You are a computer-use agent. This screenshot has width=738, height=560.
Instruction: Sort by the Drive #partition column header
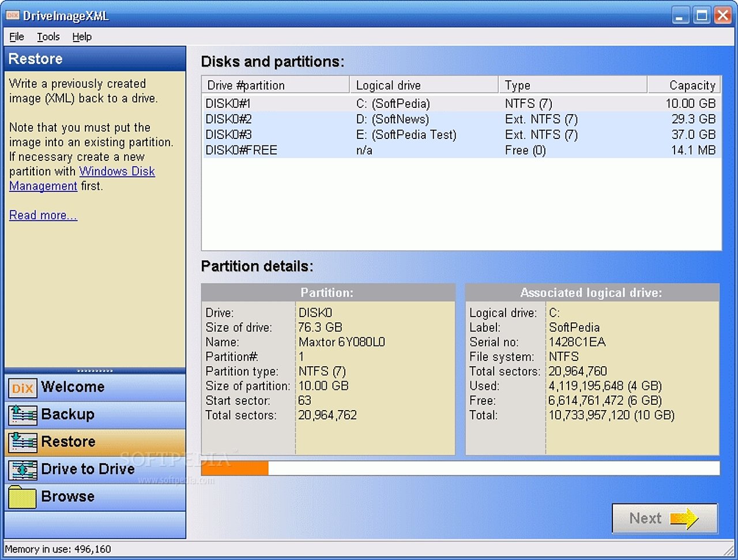(276, 85)
